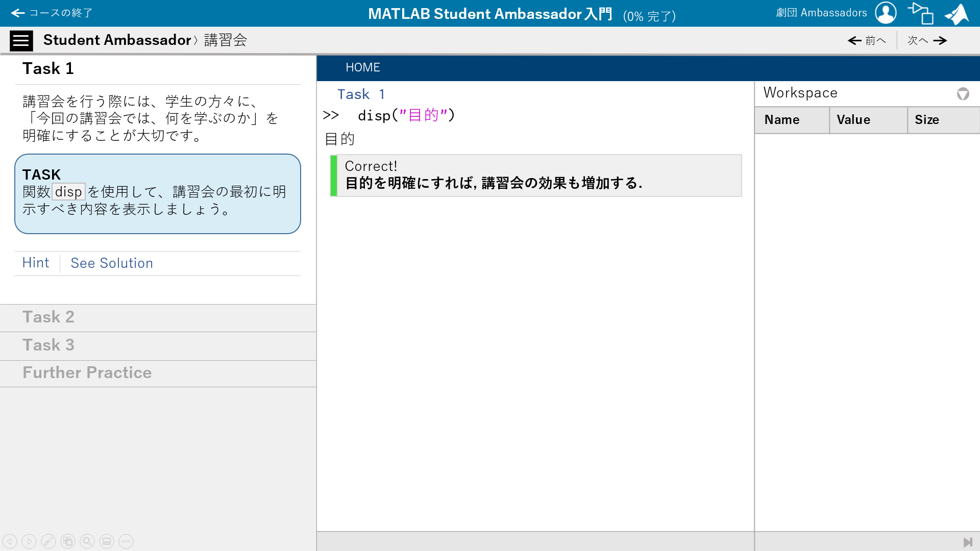Click the Hint link

coord(36,263)
